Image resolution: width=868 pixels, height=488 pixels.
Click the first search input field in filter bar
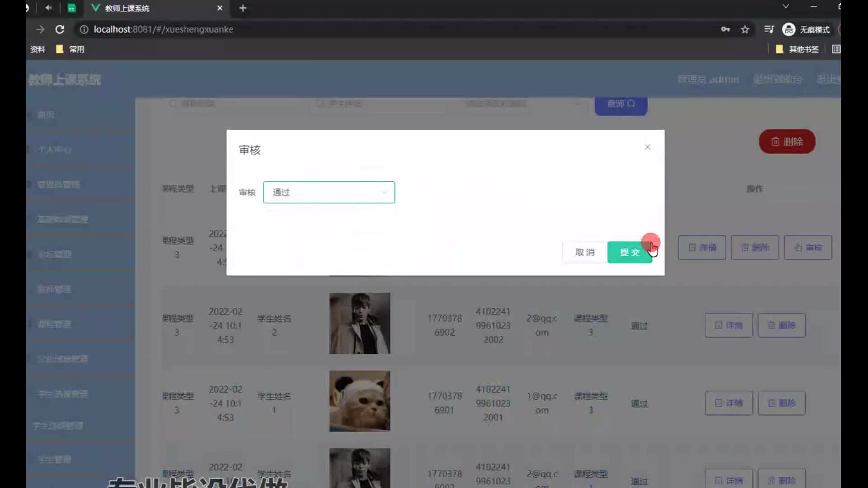tap(233, 103)
